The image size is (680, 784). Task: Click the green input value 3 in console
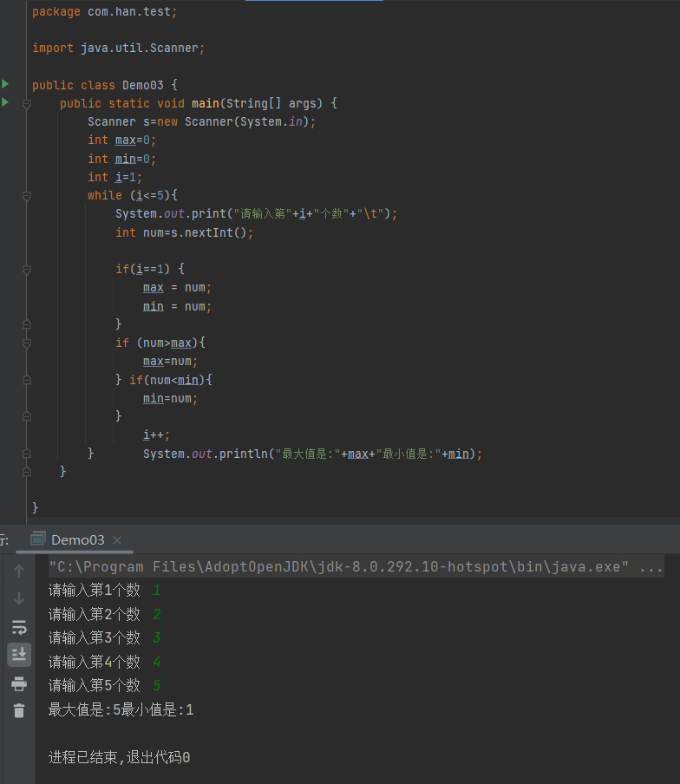point(156,637)
